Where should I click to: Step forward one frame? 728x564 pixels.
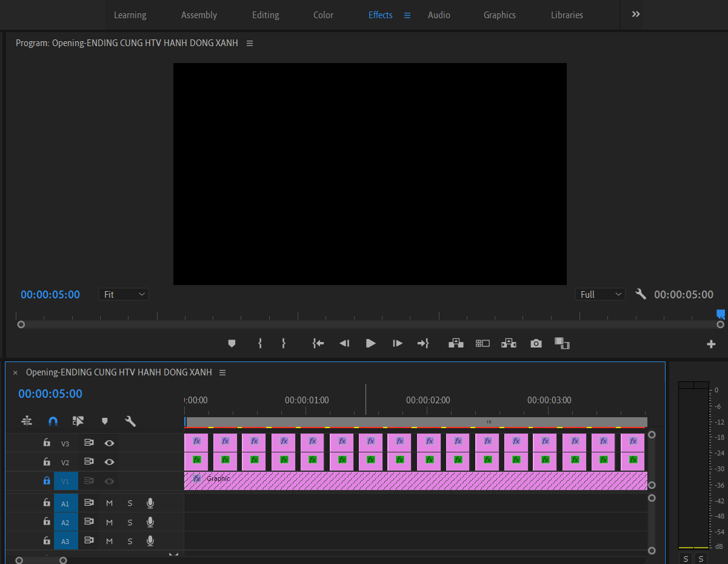[x=398, y=343]
